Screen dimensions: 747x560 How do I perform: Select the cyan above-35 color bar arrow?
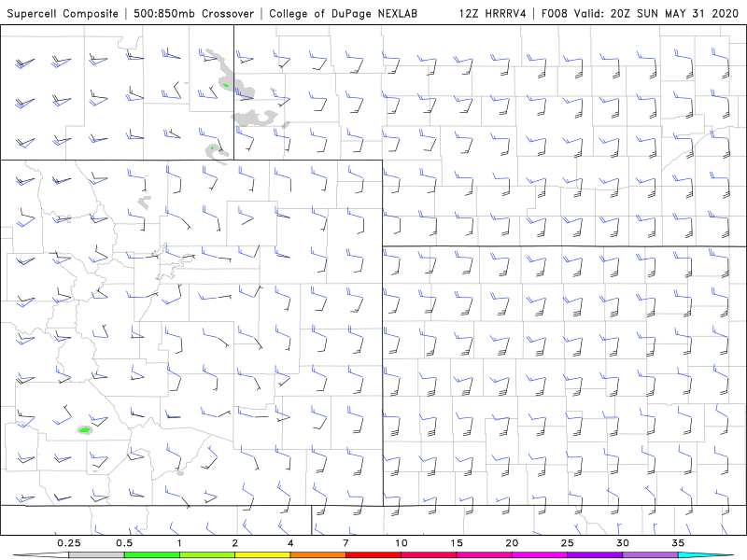coord(706,555)
